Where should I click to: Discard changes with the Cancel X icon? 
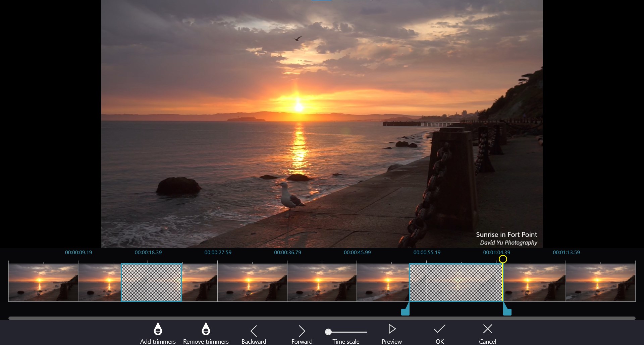(487, 329)
